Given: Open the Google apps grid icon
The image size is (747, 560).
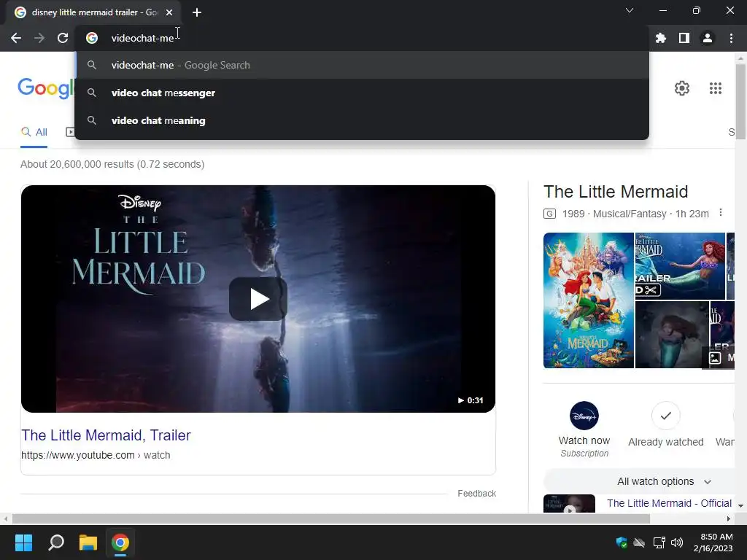Looking at the screenshot, I should click(716, 88).
